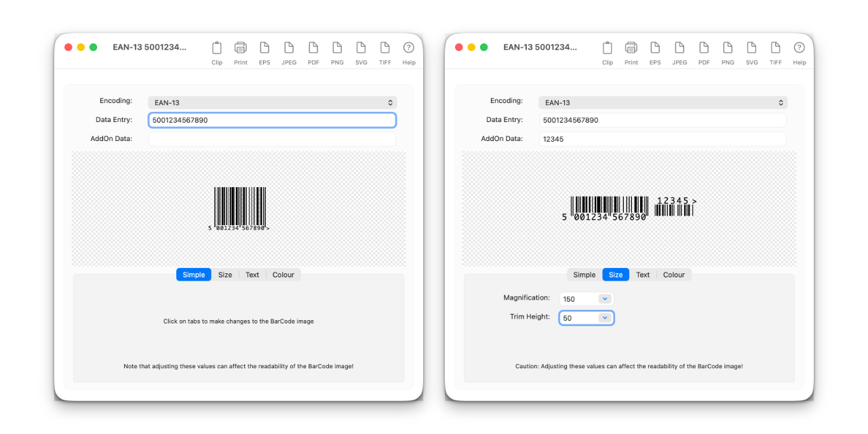Click 'Click on tabs to make changes' text
The width and height of the screenshot is (868, 434).
[x=239, y=321]
